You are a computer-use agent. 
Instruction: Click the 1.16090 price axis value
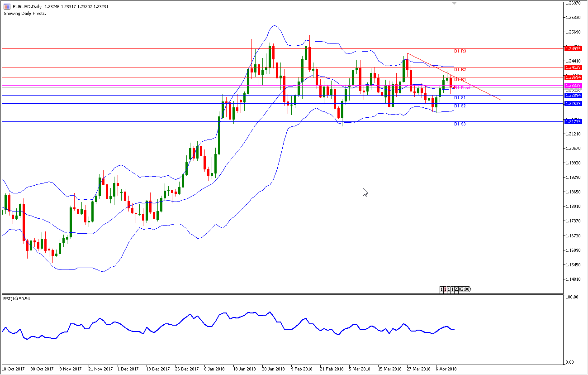click(572, 250)
